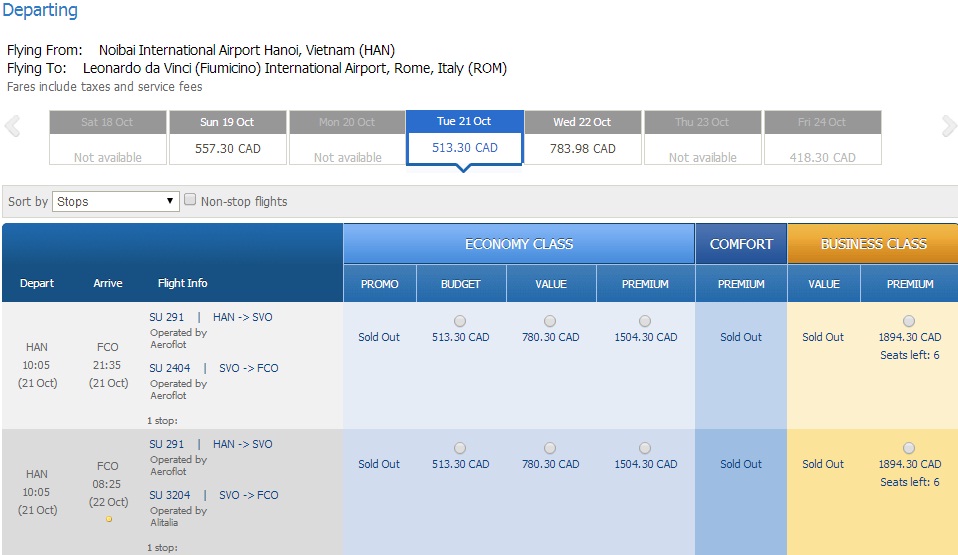
Task: Select Budget 513.30 CAD for 08:25 arrival flight
Action: pos(460,448)
